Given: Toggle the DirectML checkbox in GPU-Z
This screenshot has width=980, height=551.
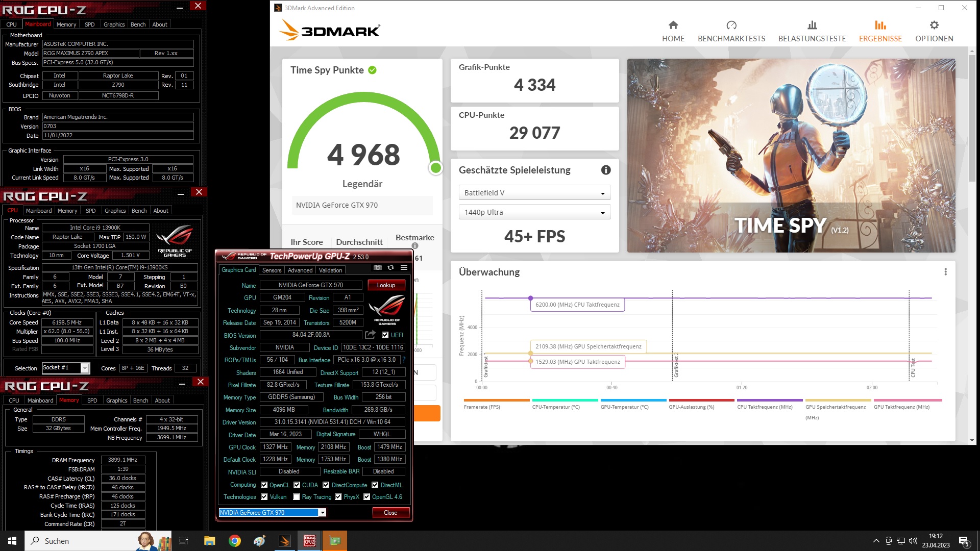Looking at the screenshot, I should [375, 485].
